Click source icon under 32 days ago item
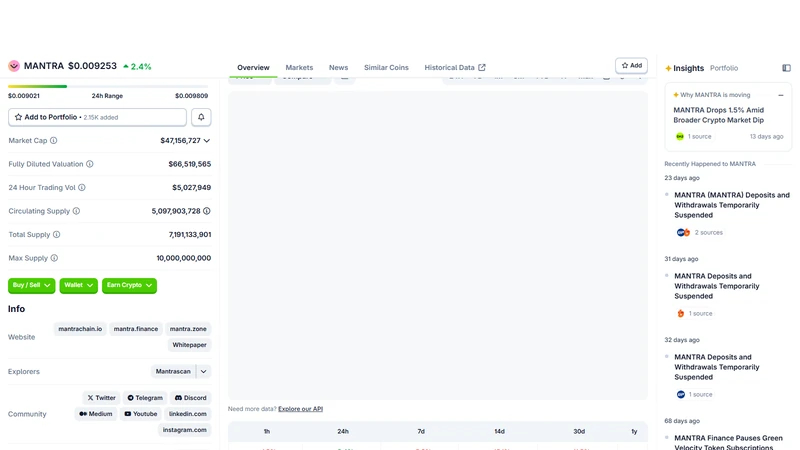This screenshot has height=450, width=800. [x=681, y=394]
